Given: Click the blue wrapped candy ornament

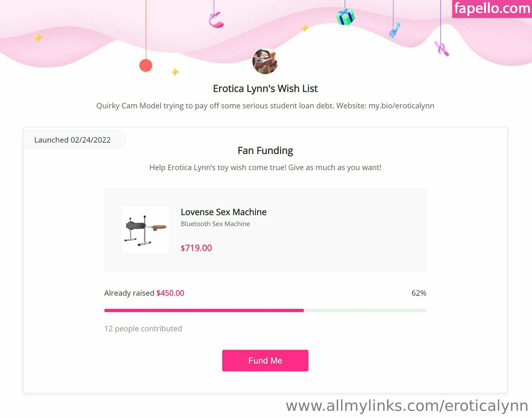Looking at the screenshot, I should [x=395, y=30].
